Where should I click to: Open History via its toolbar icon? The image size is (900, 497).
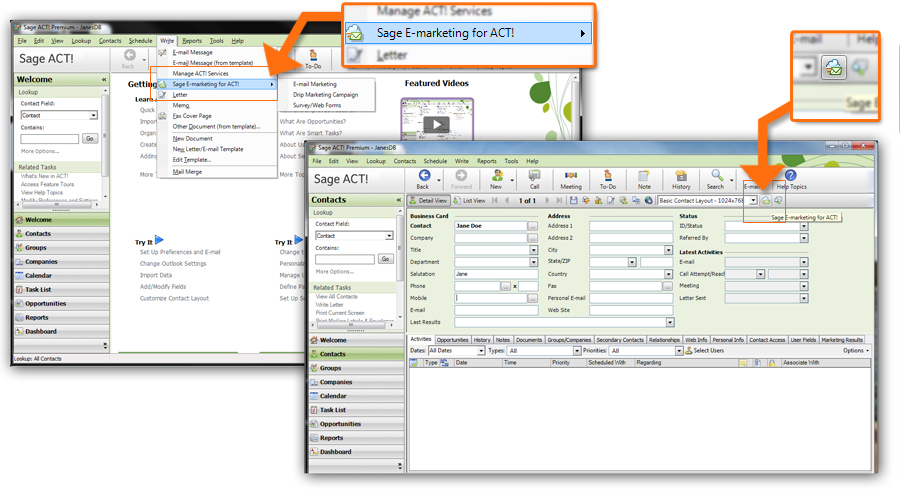pos(681,176)
